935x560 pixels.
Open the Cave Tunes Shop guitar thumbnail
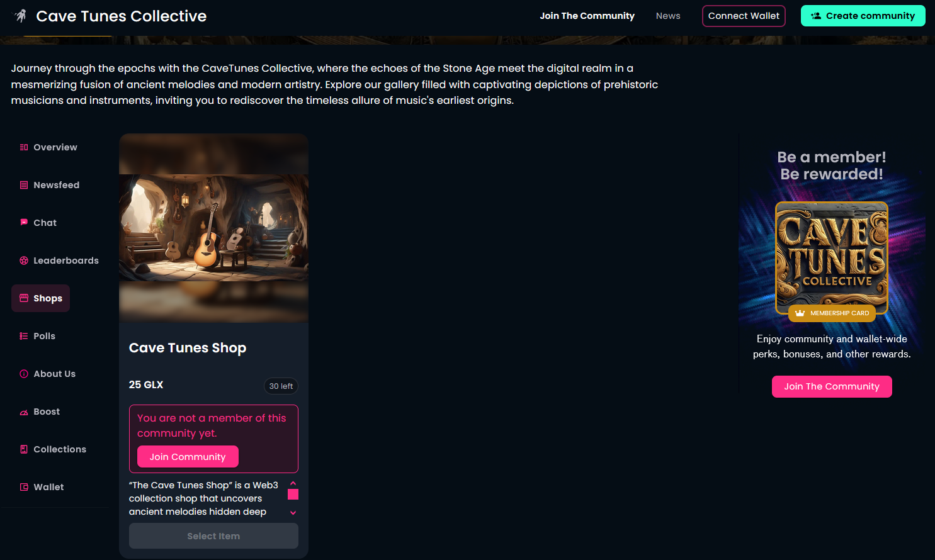click(x=213, y=228)
